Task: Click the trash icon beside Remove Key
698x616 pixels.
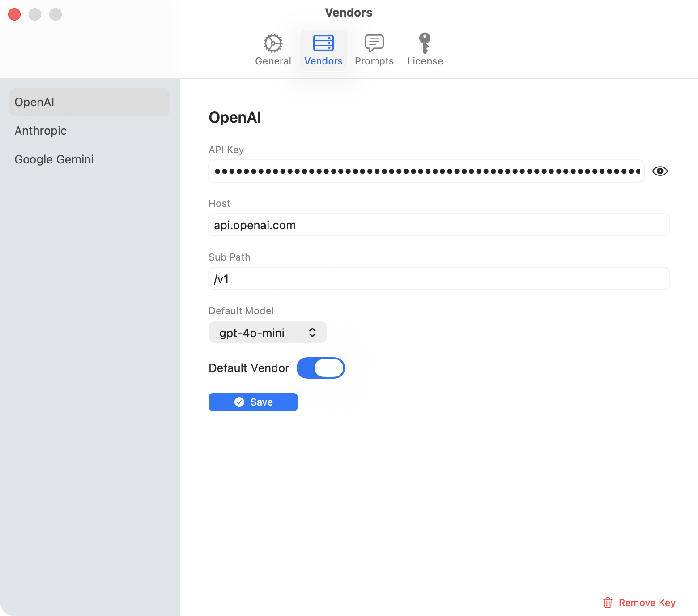Action: pos(608,602)
